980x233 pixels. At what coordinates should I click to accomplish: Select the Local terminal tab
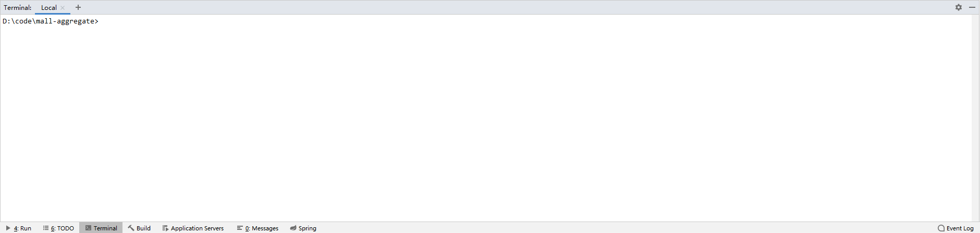coord(49,8)
